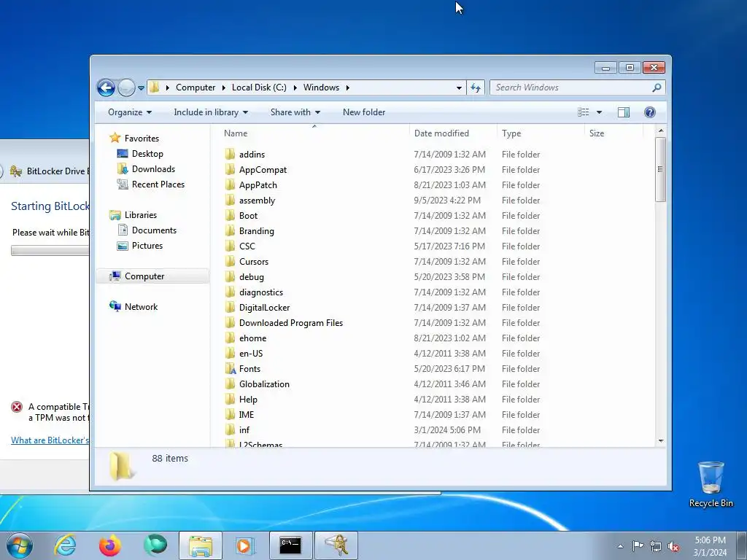Refresh the Windows folder view
Viewport: 747px width, 560px height.
pyautogui.click(x=476, y=87)
